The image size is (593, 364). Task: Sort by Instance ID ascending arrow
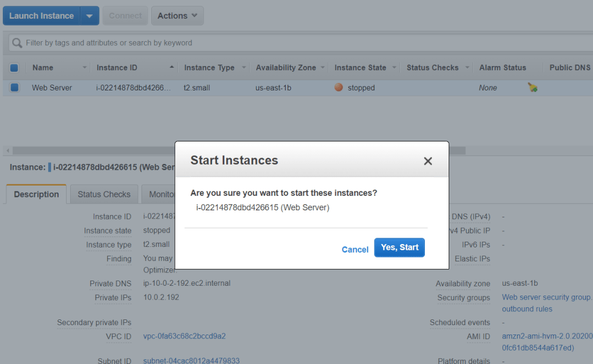tap(172, 68)
